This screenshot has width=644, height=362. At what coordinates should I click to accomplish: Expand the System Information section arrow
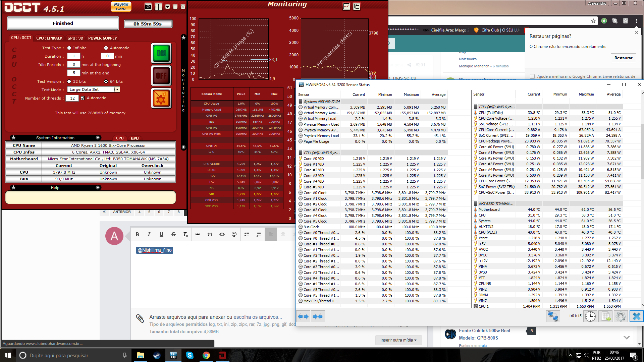point(98,138)
